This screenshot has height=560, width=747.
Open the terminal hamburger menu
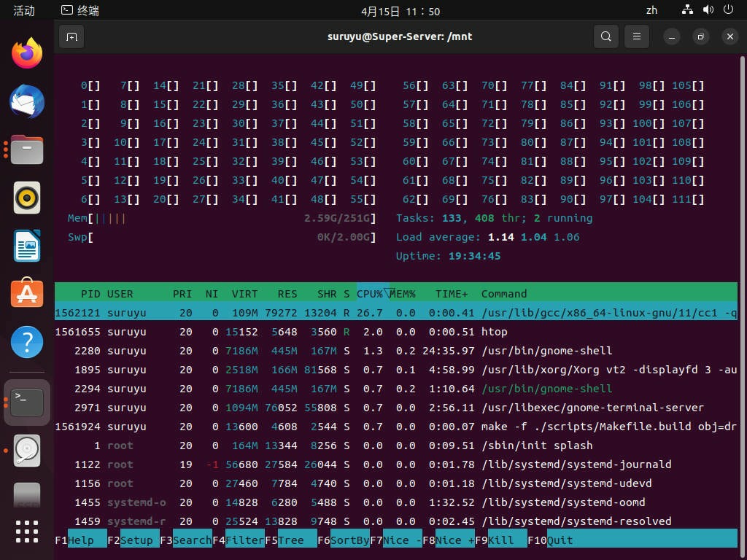[636, 36]
